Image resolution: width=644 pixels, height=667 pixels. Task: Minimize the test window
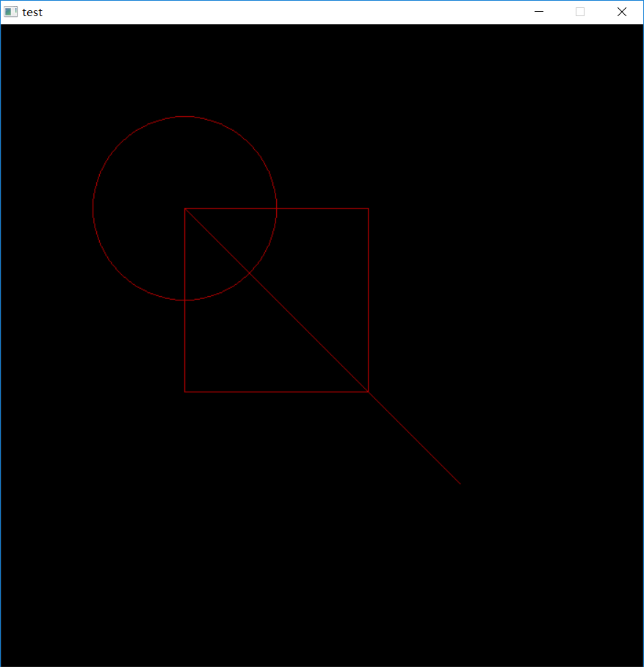538,12
